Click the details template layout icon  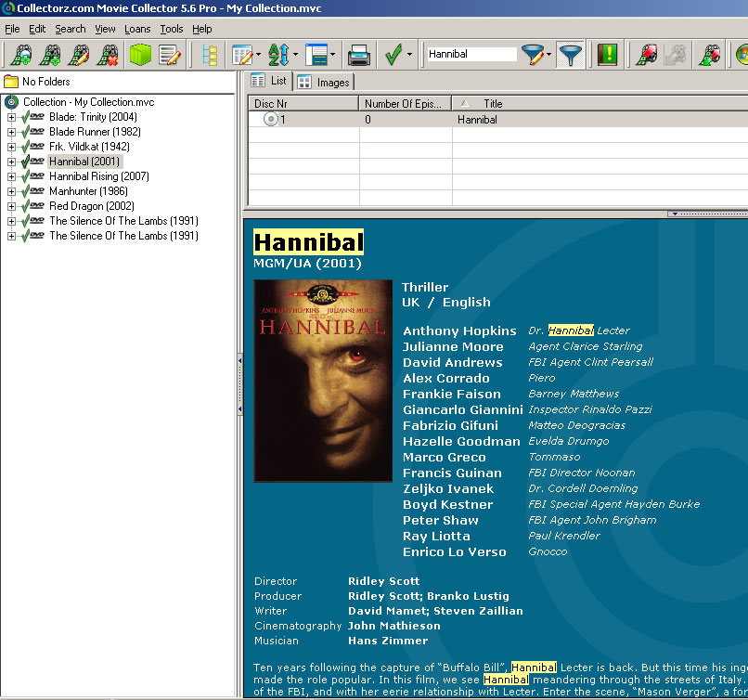tap(316, 55)
